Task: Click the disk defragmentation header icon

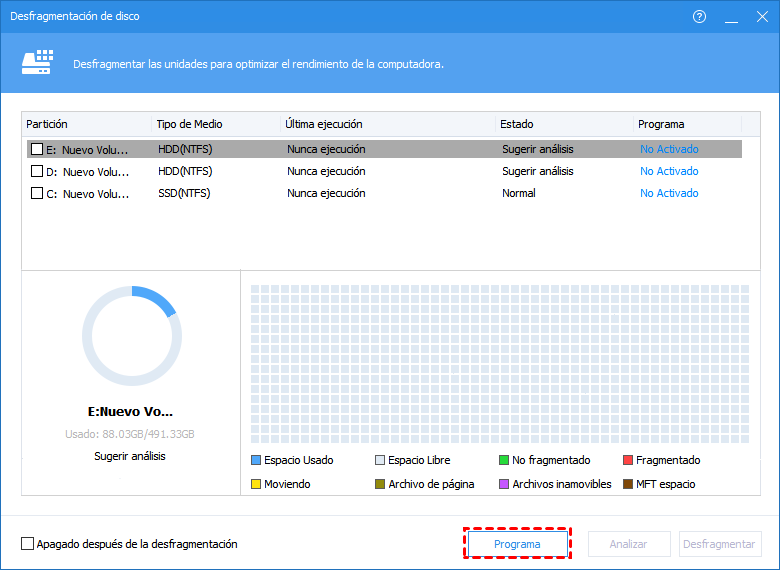Action: pyautogui.click(x=37, y=63)
